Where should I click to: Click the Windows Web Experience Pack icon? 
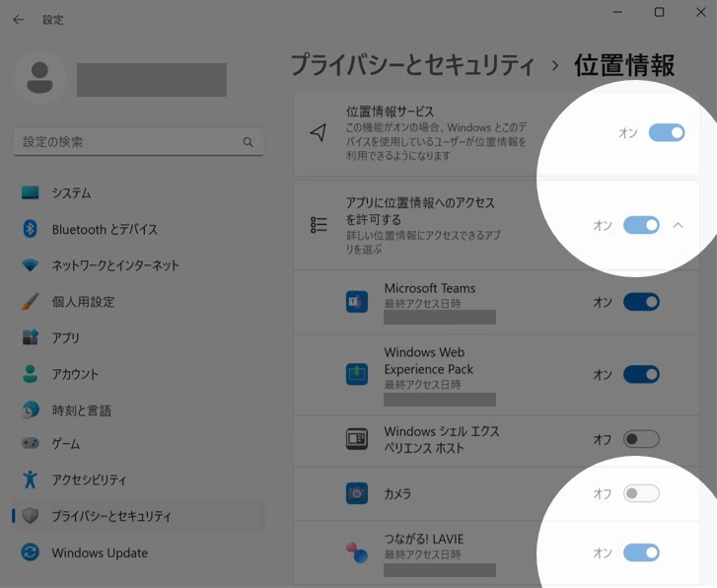pyautogui.click(x=357, y=374)
